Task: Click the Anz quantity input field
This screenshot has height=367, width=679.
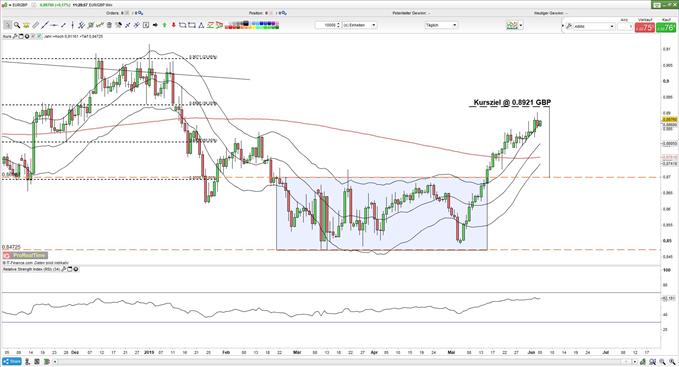Action: point(625,26)
